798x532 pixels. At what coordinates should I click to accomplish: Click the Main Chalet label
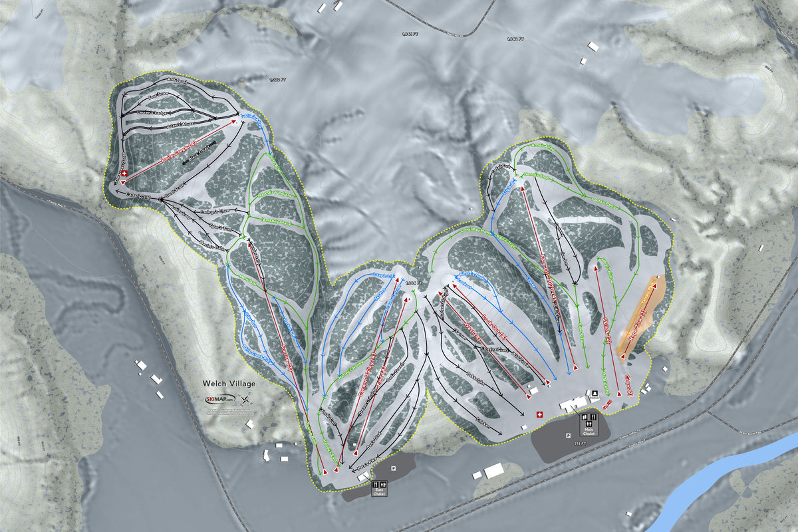click(589, 431)
